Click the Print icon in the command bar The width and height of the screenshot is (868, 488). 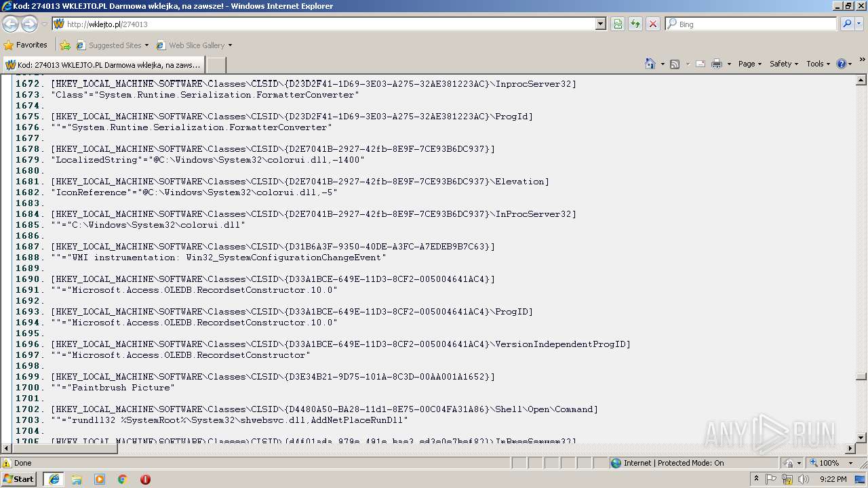coord(717,64)
